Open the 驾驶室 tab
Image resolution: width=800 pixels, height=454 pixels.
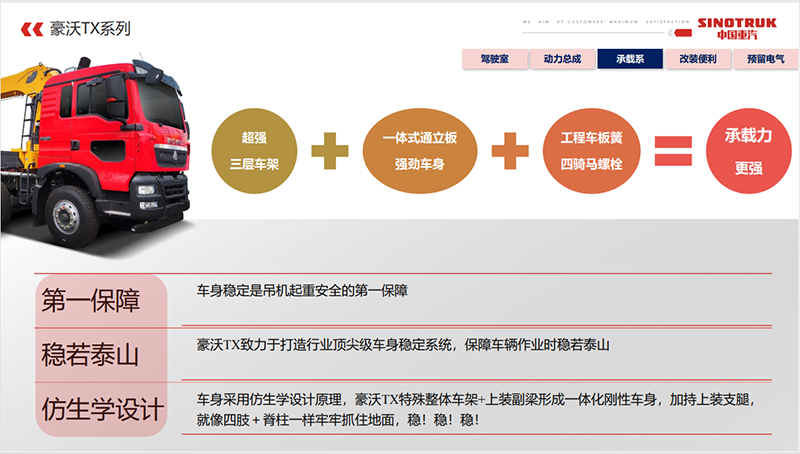(x=494, y=59)
